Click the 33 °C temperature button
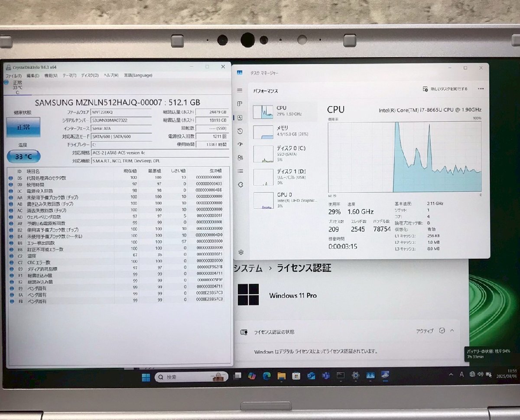Screen dimensions: 520x420 tap(23, 156)
